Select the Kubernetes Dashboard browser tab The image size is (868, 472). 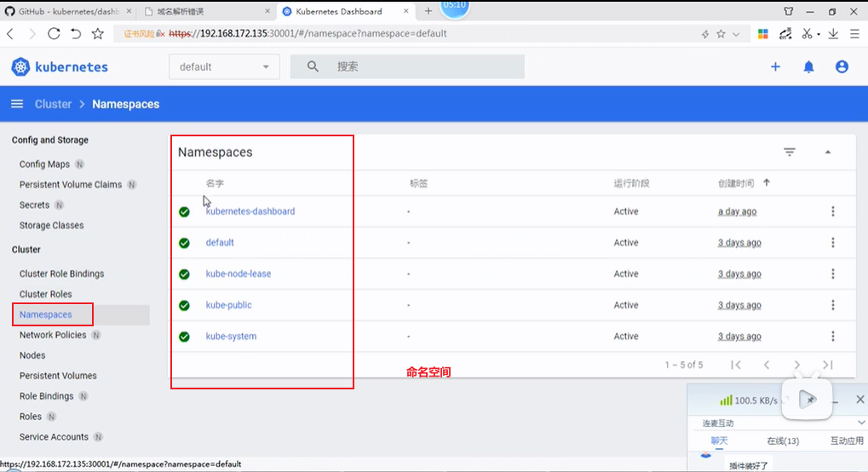(345, 11)
